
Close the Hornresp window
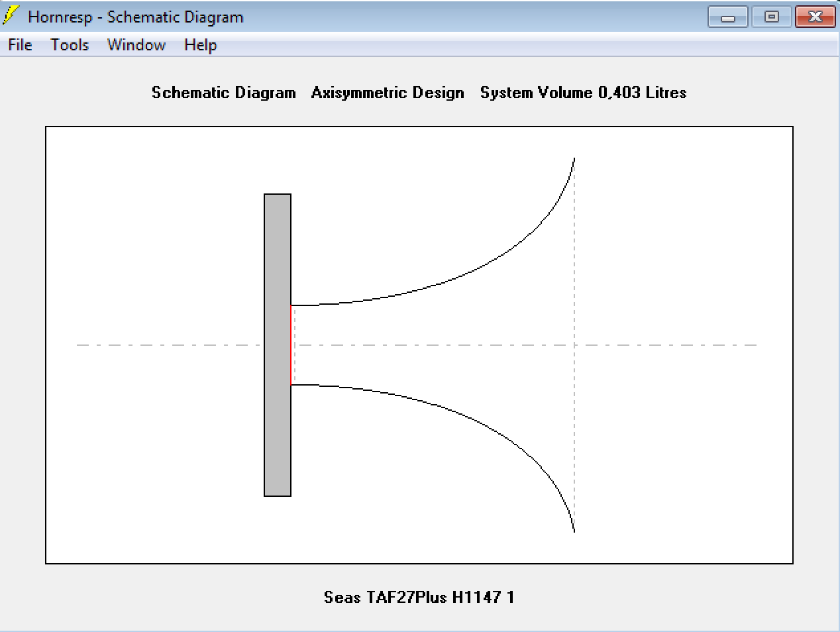pyautogui.click(x=815, y=17)
